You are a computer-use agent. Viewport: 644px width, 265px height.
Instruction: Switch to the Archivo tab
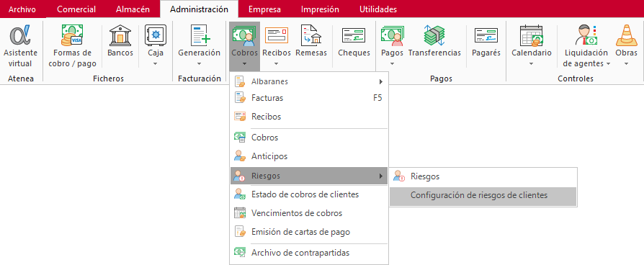pyautogui.click(x=22, y=9)
